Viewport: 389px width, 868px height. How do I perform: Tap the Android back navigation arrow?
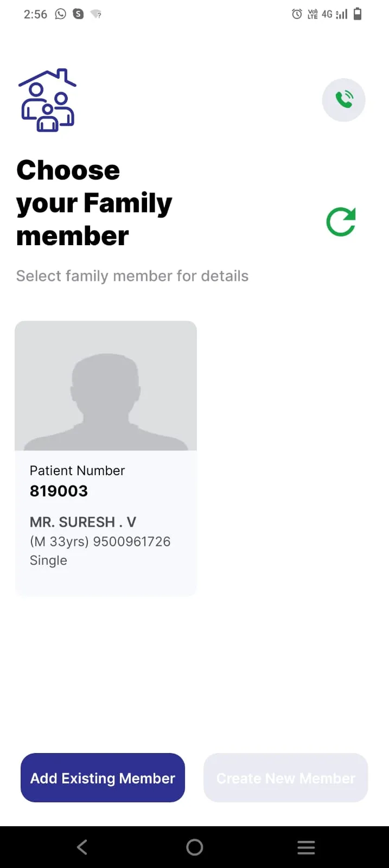pyautogui.click(x=82, y=847)
